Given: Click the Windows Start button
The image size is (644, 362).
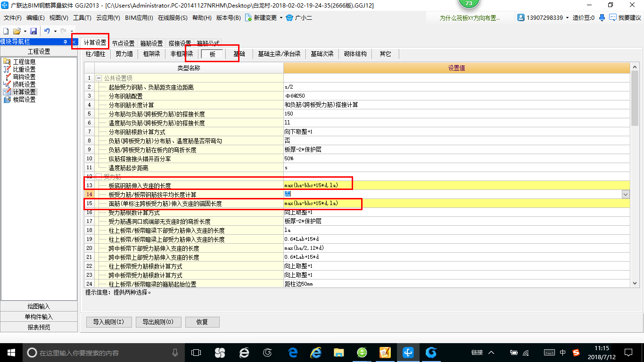Looking at the screenshot, I should coord(11,352).
